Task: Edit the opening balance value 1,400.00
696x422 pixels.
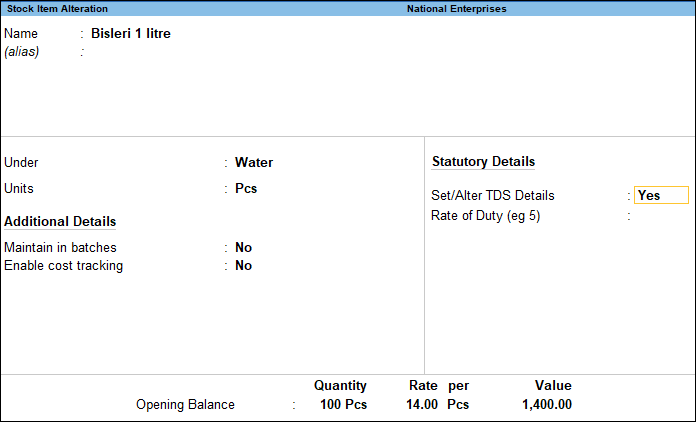Action: point(547,405)
